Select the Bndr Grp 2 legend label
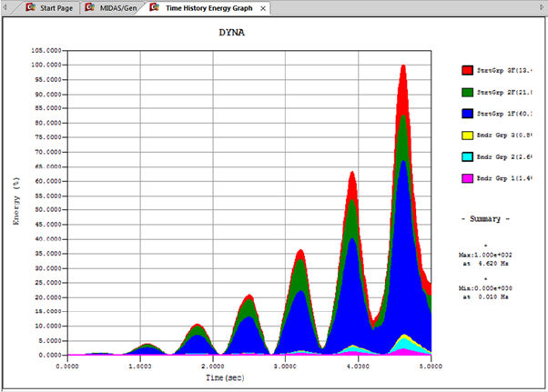The image size is (548, 392). tap(504, 156)
